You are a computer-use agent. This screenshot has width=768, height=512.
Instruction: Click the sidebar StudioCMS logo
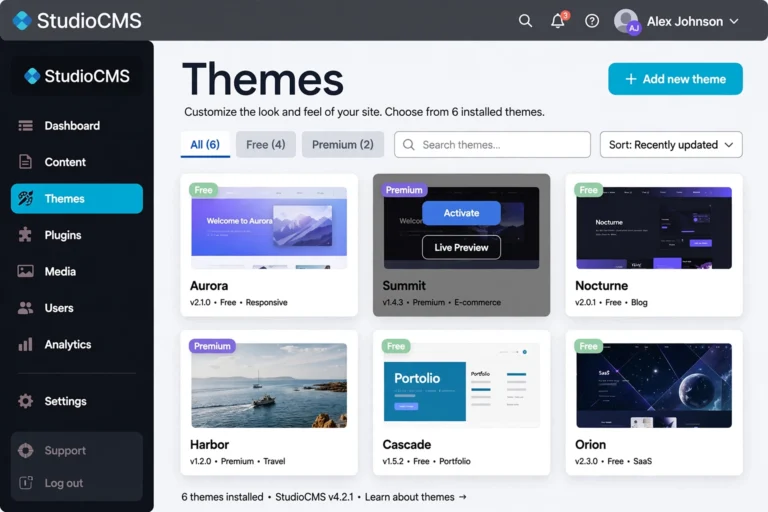[x=77, y=76]
